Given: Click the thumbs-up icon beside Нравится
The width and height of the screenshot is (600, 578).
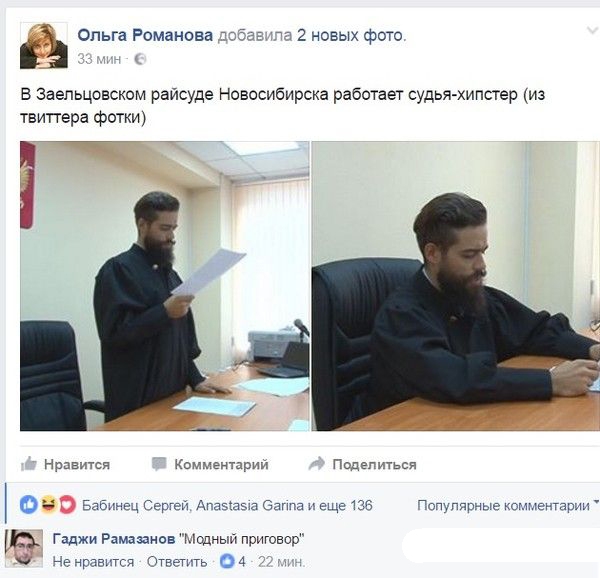Looking at the screenshot, I should [x=29, y=464].
